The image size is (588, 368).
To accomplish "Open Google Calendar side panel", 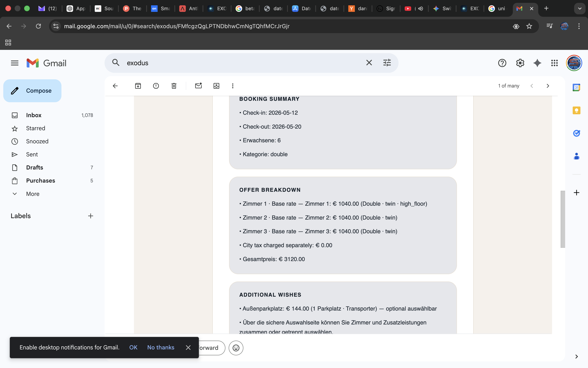I will (576, 87).
